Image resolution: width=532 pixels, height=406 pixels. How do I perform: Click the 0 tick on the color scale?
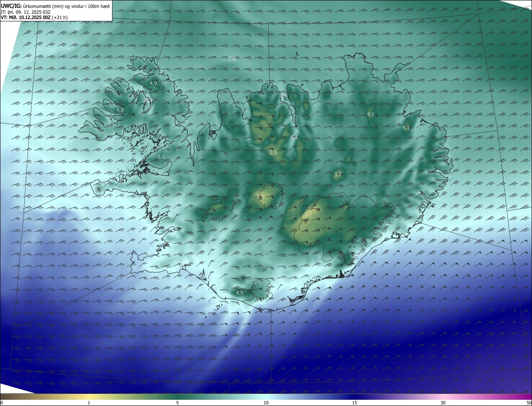tap(2, 403)
